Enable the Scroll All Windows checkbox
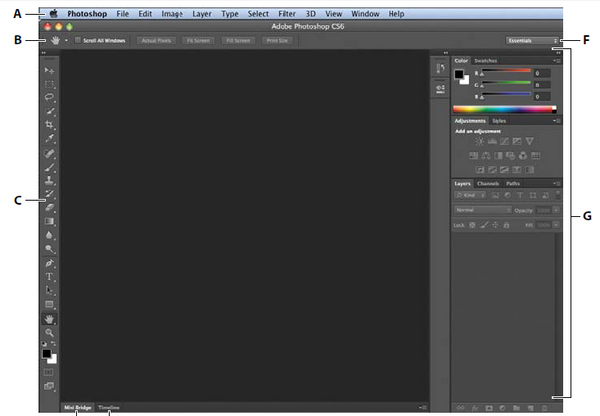This screenshot has height=416, width=600. coord(78,40)
